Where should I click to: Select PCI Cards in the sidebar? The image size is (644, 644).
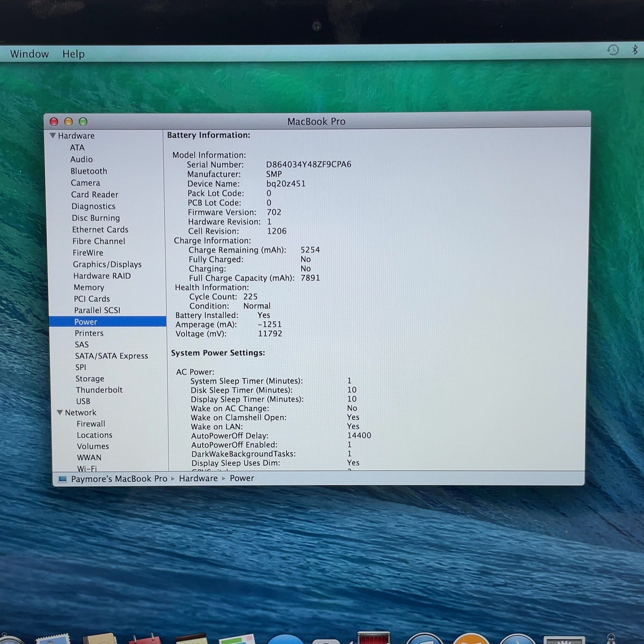click(92, 299)
